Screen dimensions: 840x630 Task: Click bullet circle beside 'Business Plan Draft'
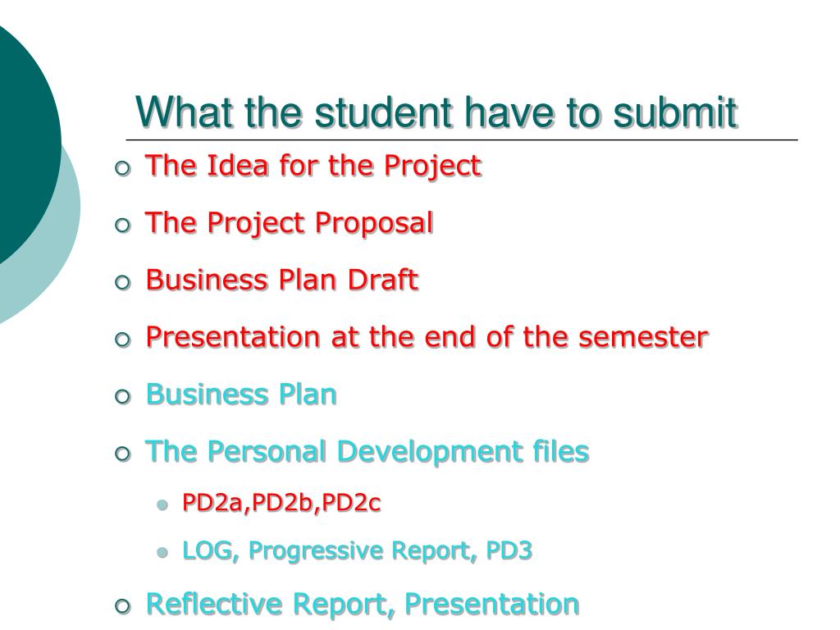(x=123, y=282)
